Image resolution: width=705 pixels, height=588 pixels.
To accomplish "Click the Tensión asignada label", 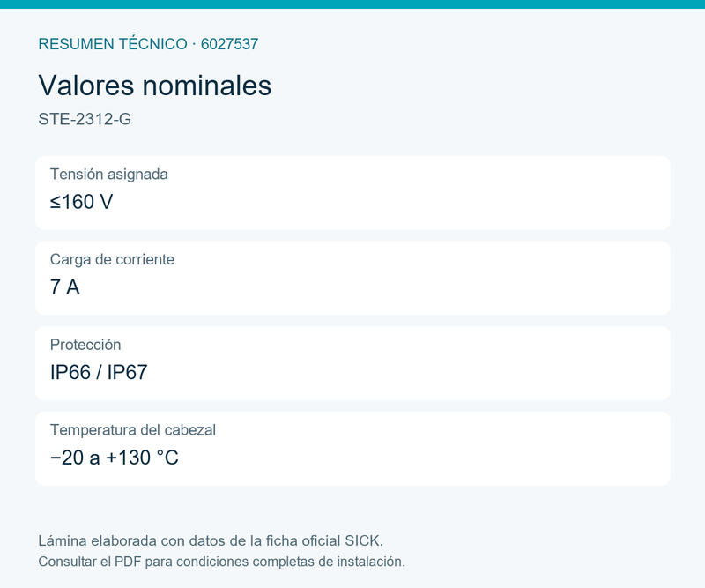I will (x=108, y=174).
